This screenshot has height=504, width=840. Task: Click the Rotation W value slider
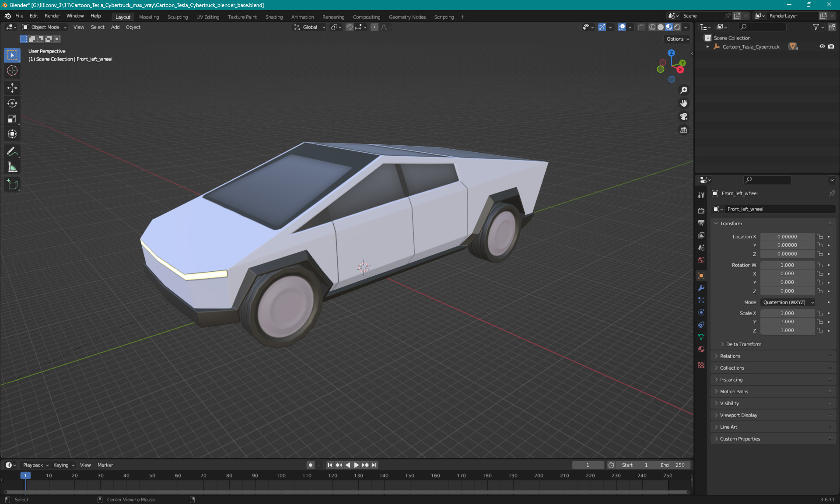pyautogui.click(x=787, y=265)
